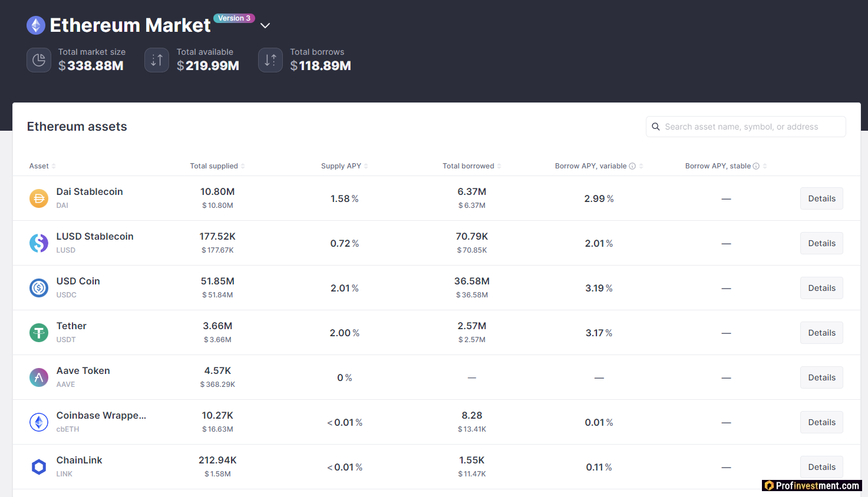The height and width of the screenshot is (497, 868).
Task: Click USD Coin's 51.85M total supplied
Action: pos(217,281)
